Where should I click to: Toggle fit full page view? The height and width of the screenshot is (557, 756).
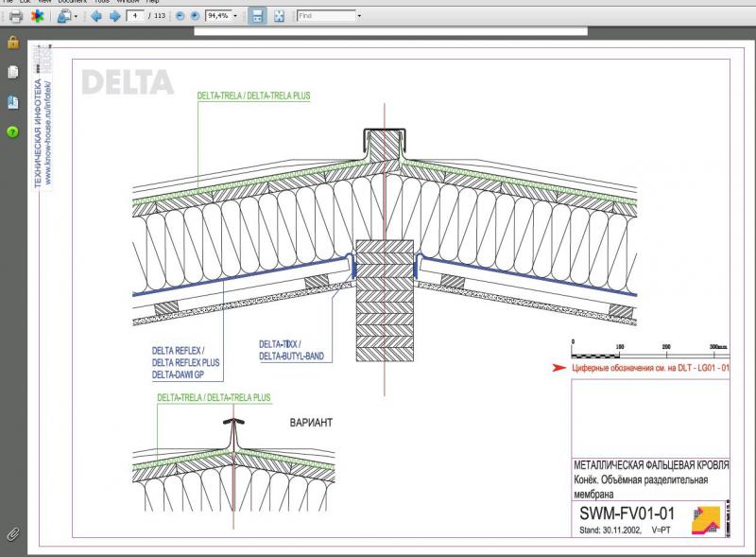[x=279, y=16]
